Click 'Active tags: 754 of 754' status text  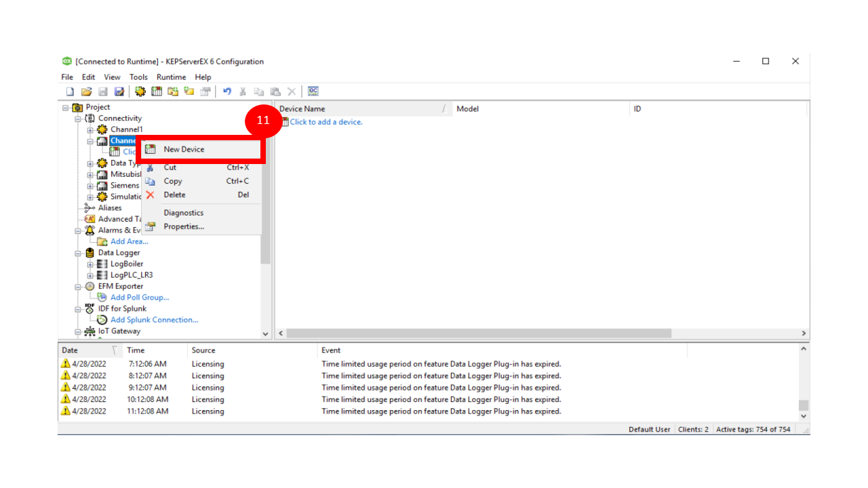click(753, 430)
